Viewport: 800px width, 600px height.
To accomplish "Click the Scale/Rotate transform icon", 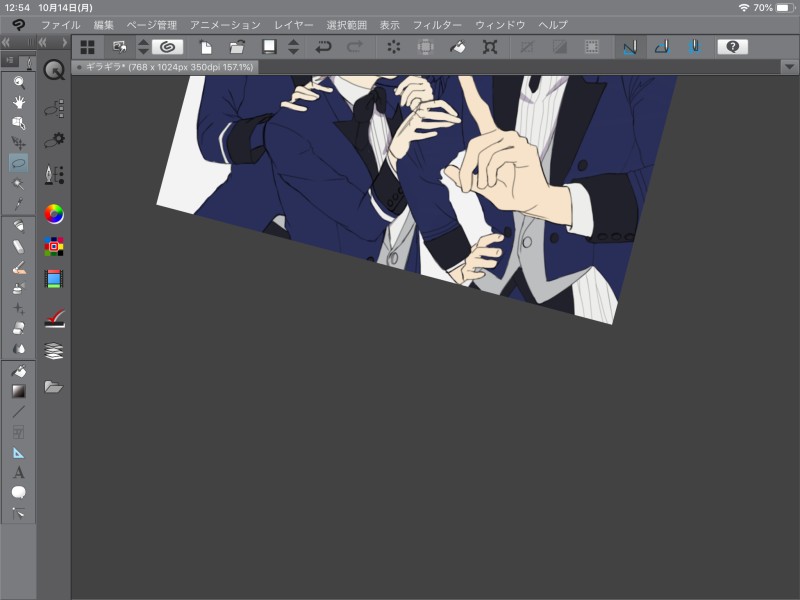I will tap(490, 47).
